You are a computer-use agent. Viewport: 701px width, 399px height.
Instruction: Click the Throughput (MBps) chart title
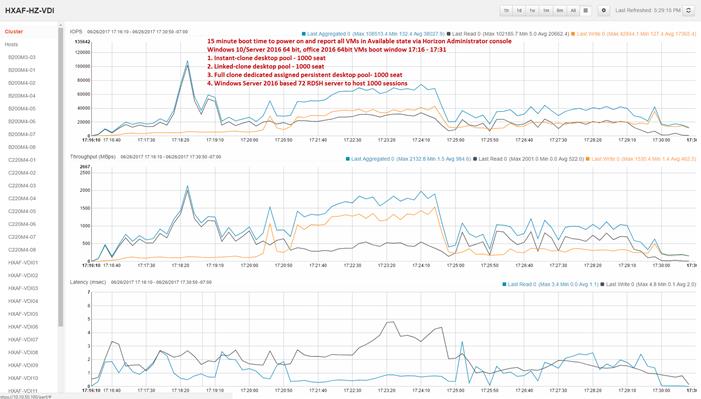pyautogui.click(x=93, y=157)
